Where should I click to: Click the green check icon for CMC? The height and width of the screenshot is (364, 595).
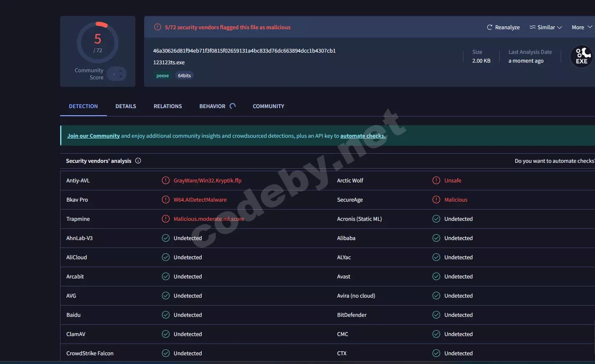[436, 334]
